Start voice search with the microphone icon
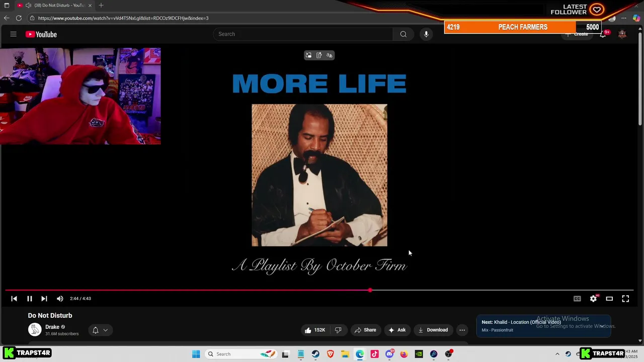This screenshot has width=644, height=362. point(426,34)
